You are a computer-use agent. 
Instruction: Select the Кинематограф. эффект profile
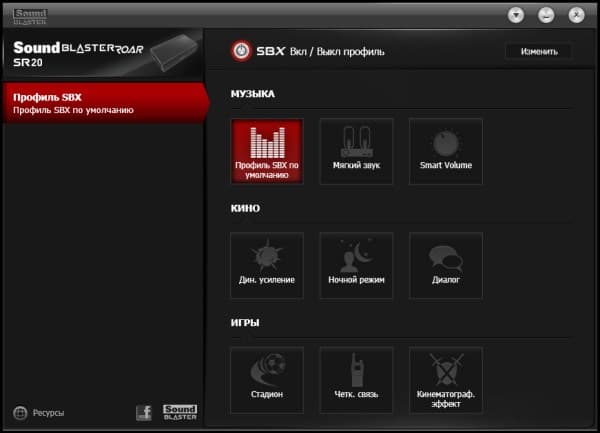coord(446,380)
